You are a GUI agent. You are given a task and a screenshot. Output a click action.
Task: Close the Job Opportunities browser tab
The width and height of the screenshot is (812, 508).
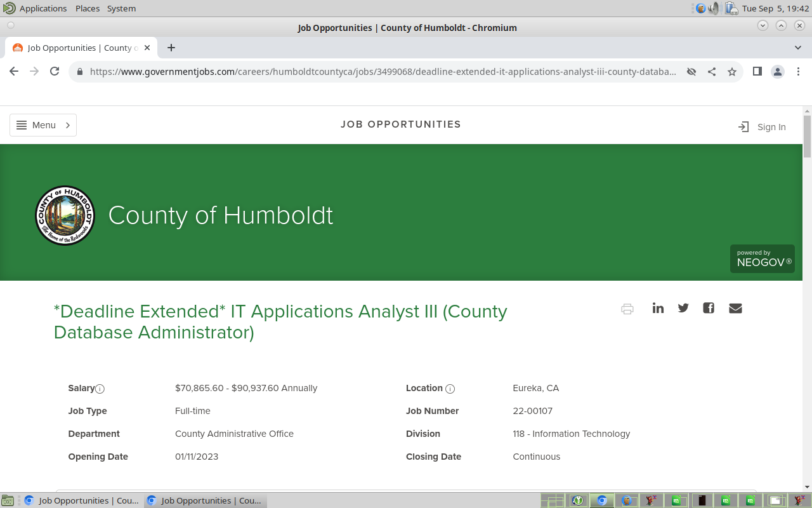148,48
